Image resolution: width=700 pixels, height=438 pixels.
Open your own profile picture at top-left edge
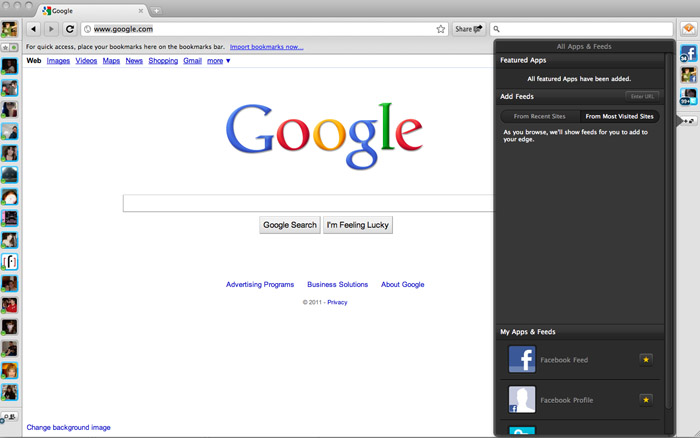9,29
